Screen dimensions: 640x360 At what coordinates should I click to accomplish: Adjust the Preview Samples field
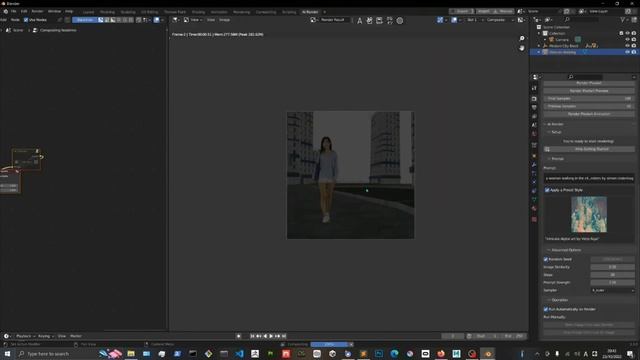(589, 106)
